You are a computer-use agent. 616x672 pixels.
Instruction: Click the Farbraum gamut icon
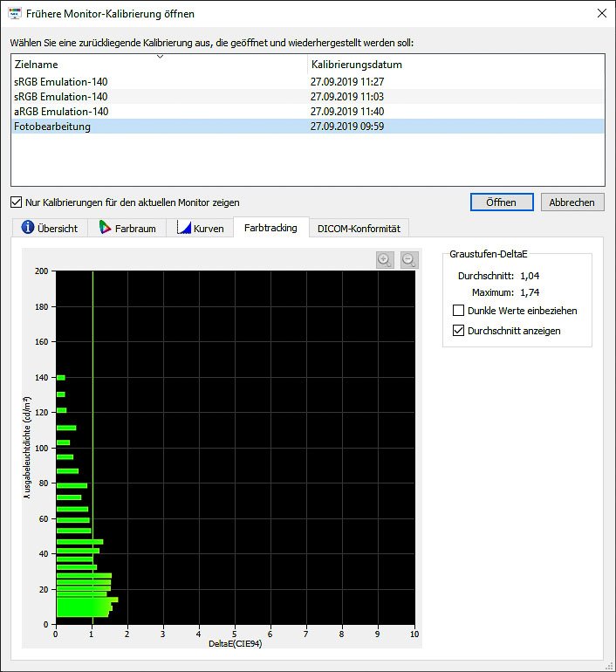[105, 227]
